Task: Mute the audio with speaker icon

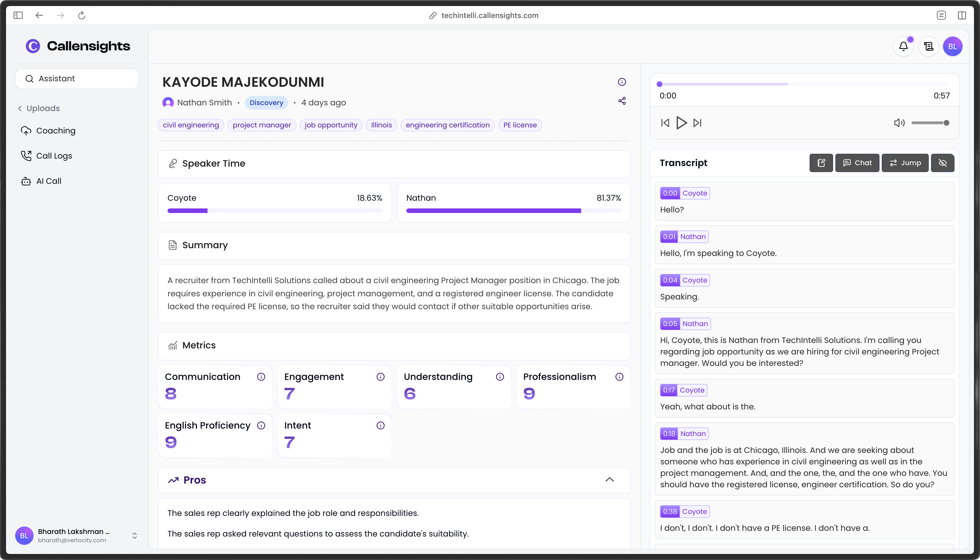Action: (x=899, y=123)
